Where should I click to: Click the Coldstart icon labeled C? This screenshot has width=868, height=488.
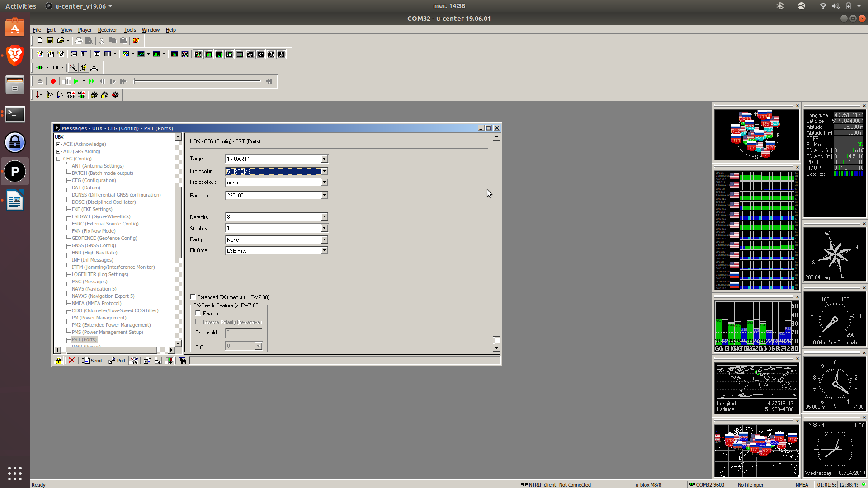pyautogui.click(x=60, y=95)
